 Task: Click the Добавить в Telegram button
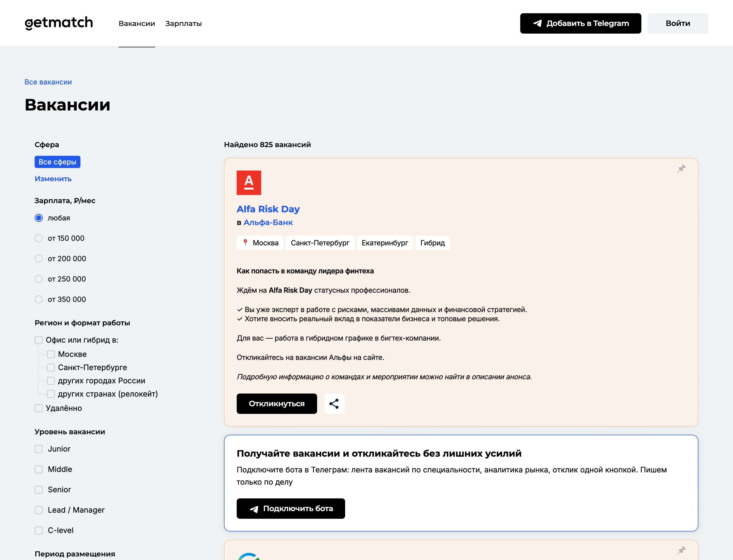(x=580, y=23)
